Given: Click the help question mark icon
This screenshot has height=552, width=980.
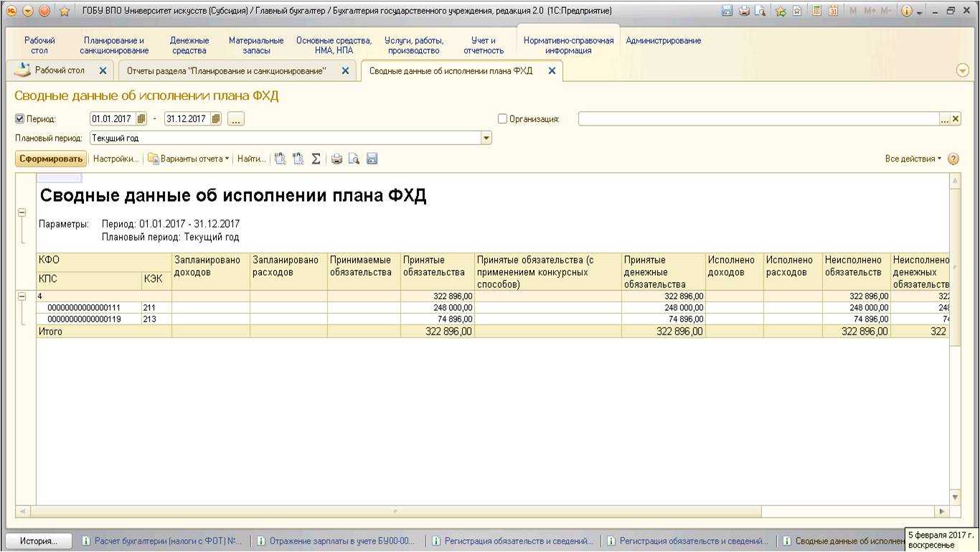Looking at the screenshot, I should click(953, 159).
